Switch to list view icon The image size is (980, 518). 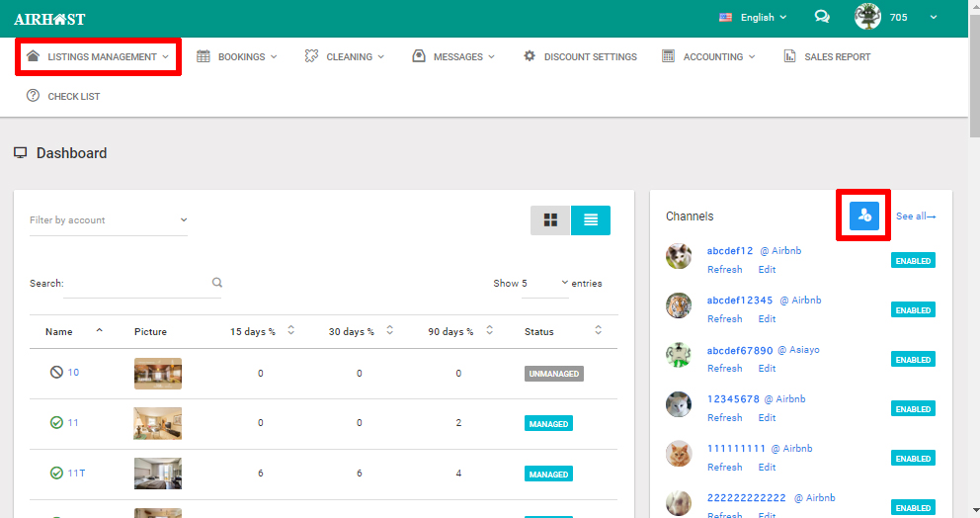point(591,220)
